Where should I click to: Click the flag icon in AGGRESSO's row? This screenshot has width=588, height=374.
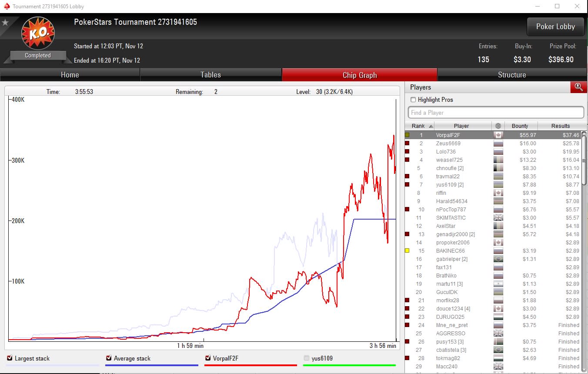click(498, 334)
